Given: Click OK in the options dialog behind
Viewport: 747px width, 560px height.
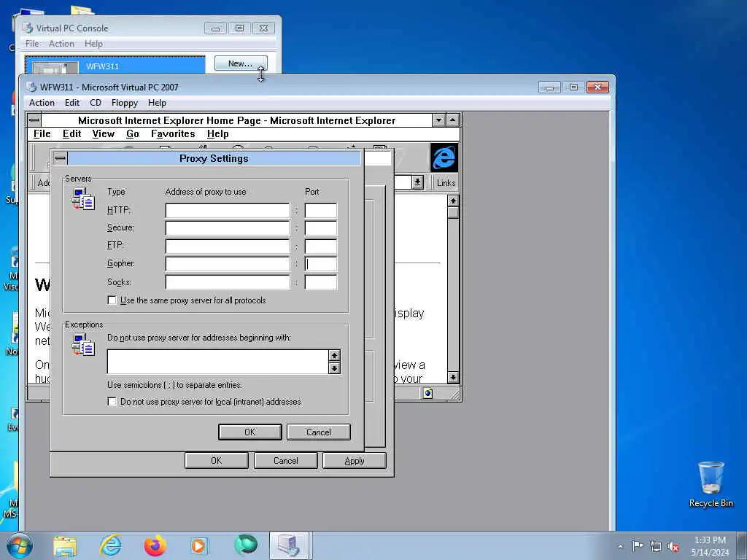Looking at the screenshot, I should [216, 461].
